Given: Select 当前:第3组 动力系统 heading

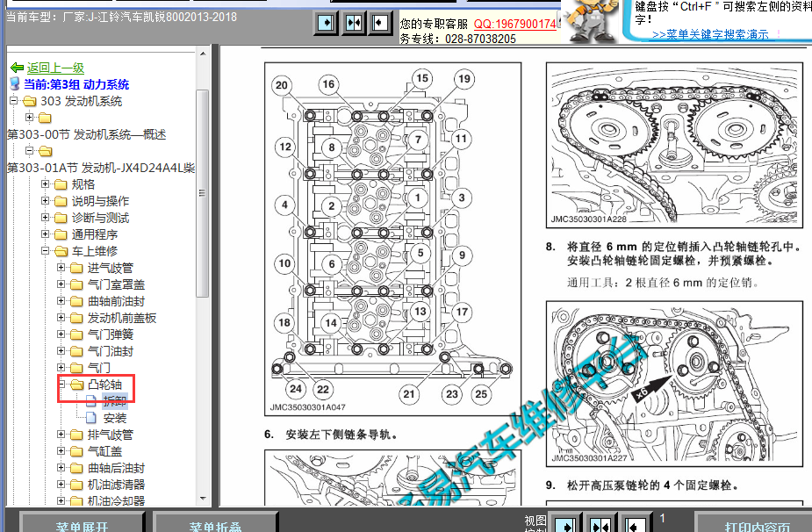Looking at the screenshot, I should coord(76,84).
